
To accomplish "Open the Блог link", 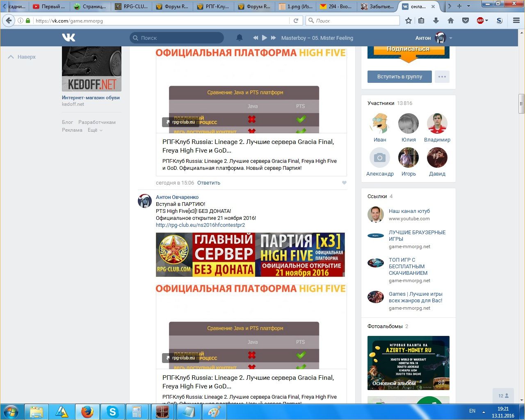I will click(67, 122).
